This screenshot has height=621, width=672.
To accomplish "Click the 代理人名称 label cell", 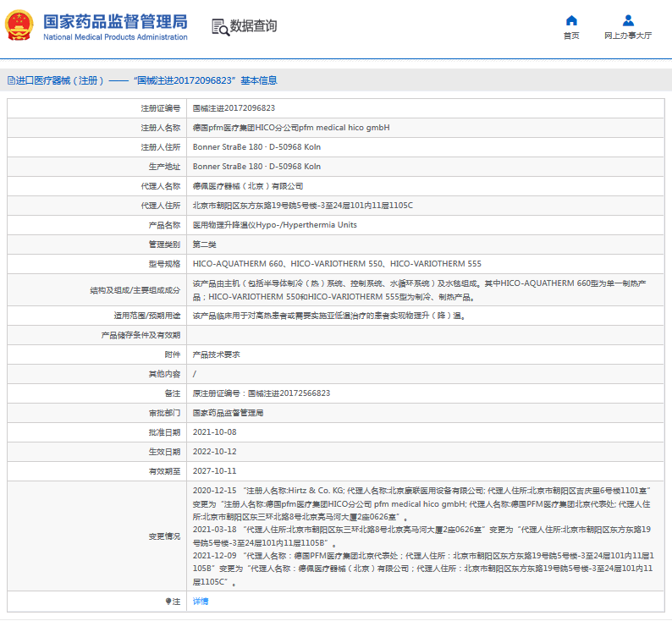I will click(x=96, y=186).
